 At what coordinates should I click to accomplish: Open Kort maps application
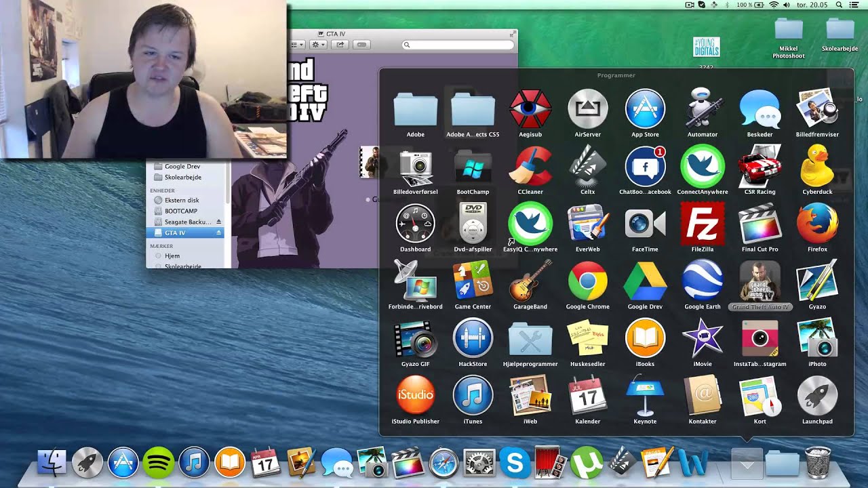coord(759,396)
